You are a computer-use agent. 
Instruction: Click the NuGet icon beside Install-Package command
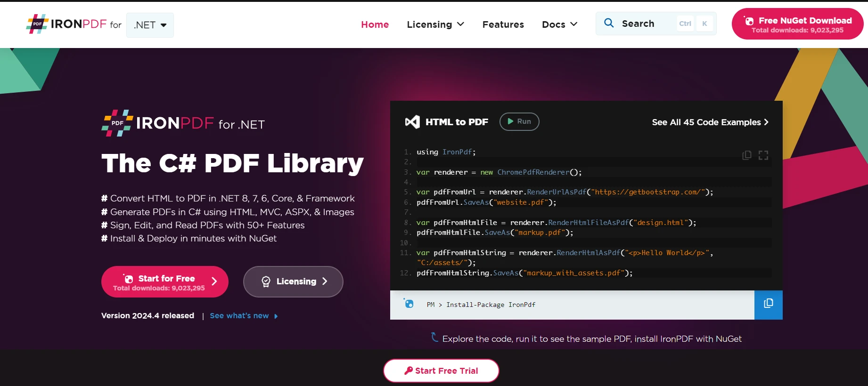[409, 304]
